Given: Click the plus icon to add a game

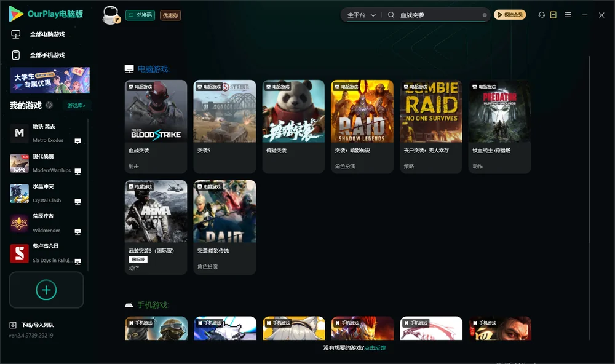Looking at the screenshot, I should [46, 290].
